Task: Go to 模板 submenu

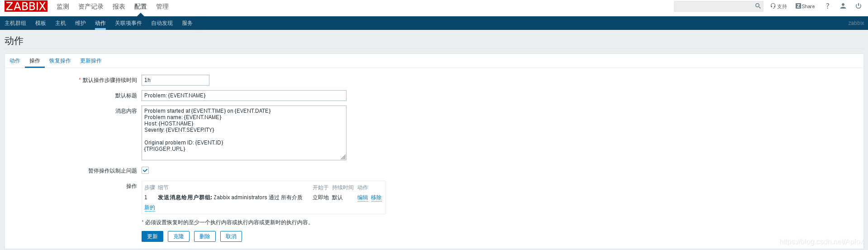Action: tap(41, 23)
